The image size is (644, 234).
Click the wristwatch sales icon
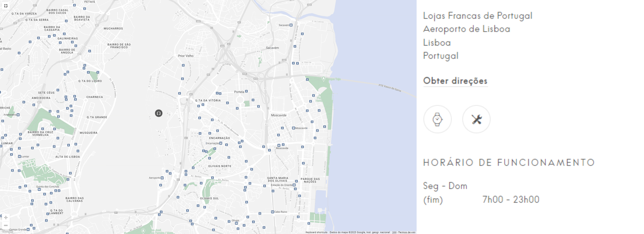[x=437, y=119]
